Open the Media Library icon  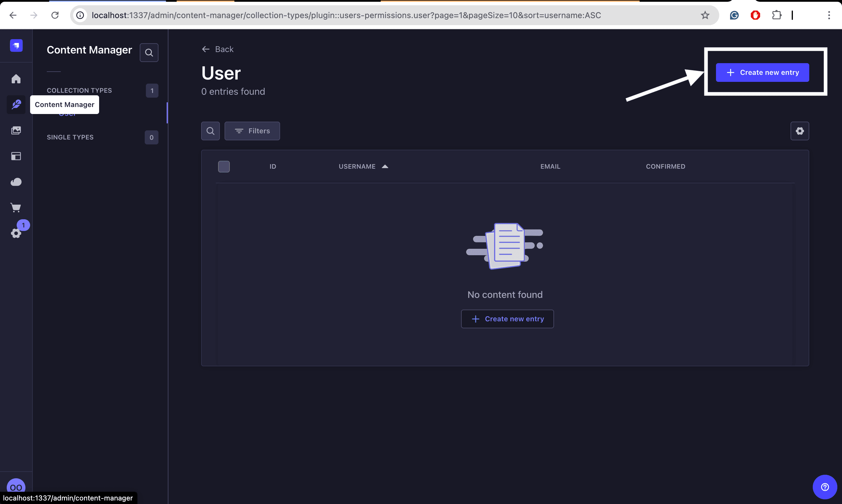tap(16, 130)
